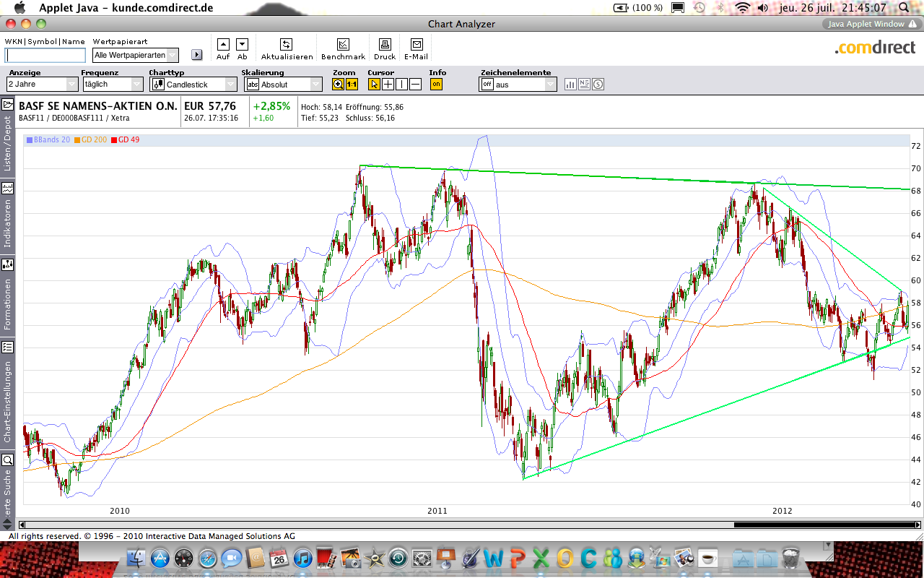
Task: Open Microsoft Word from the Dock
Action: (493, 558)
